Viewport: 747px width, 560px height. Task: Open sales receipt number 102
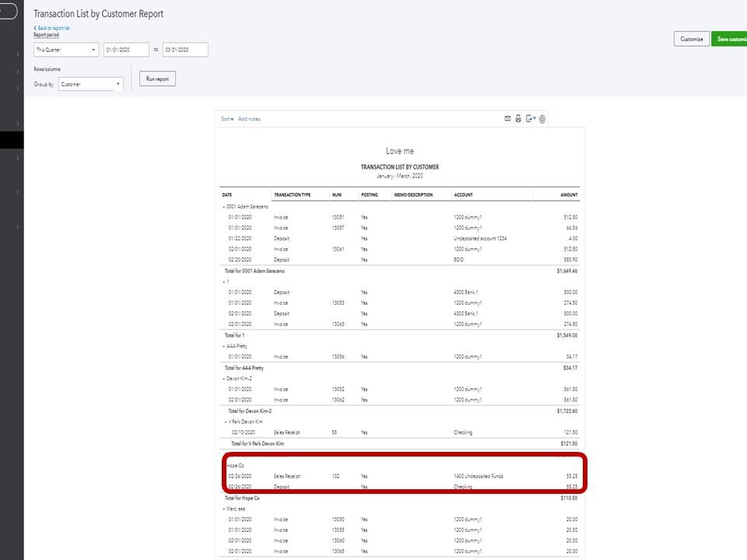tap(336, 476)
